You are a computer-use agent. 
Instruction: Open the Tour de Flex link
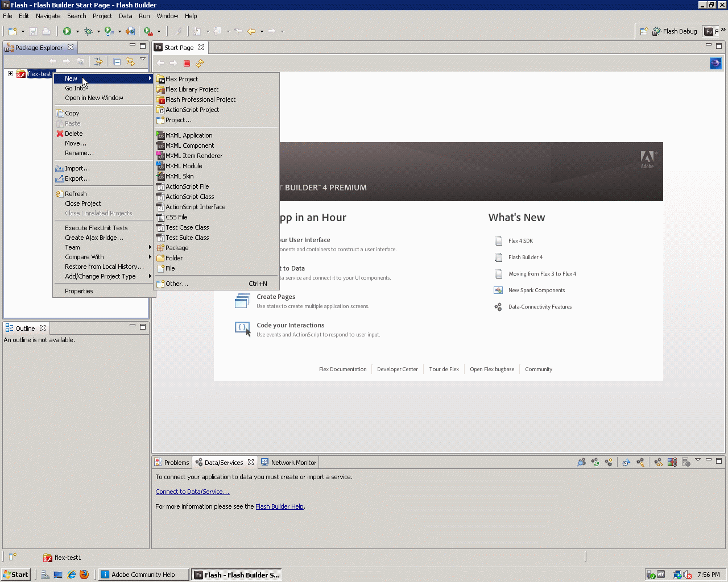444,369
